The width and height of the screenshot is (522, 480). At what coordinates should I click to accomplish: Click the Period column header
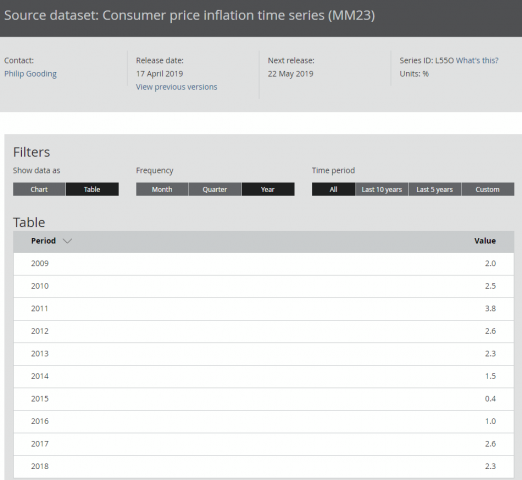click(x=43, y=241)
